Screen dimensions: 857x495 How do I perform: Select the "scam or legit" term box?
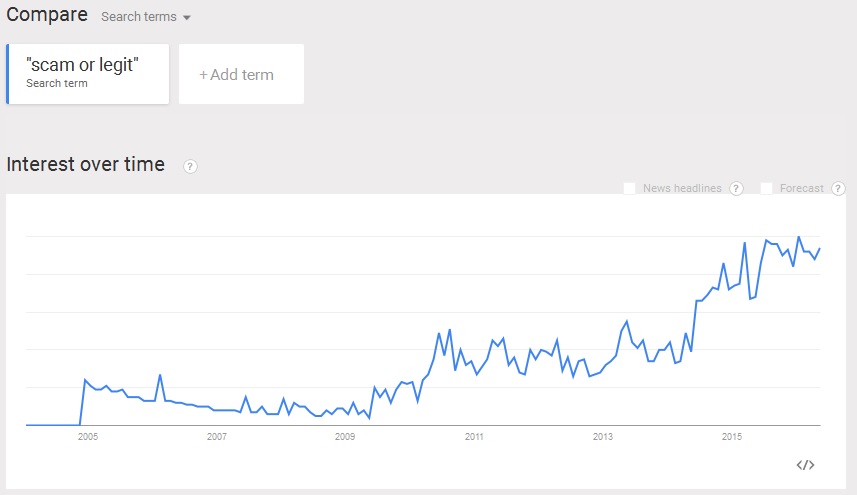(x=88, y=73)
